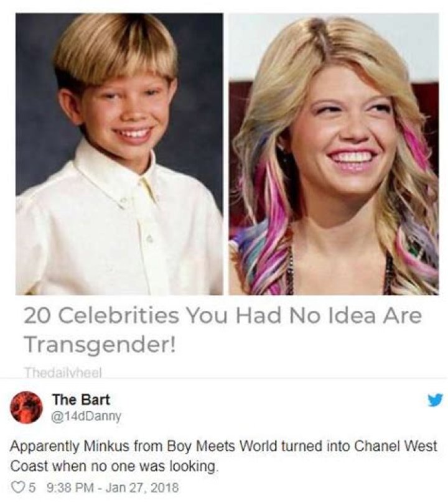This screenshot has width=448, height=502.
Task: View the blonde woman photo on the right
Action: pos(334,154)
